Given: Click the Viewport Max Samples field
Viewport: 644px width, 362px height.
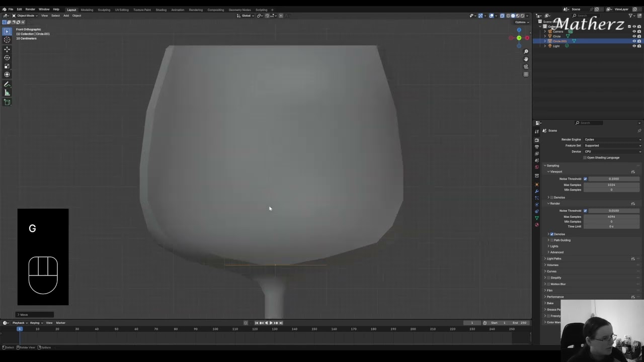Looking at the screenshot, I should (x=612, y=185).
